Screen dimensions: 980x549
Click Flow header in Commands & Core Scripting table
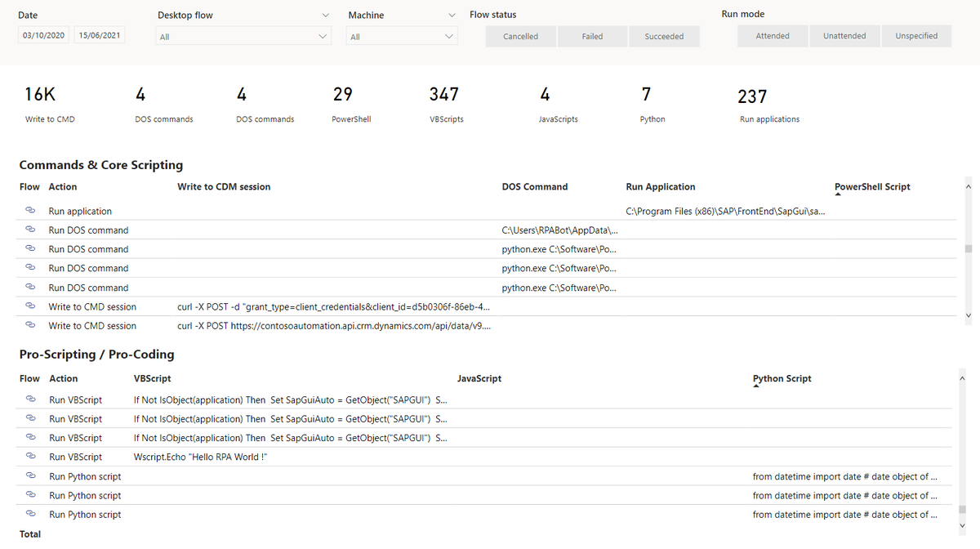(29, 186)
